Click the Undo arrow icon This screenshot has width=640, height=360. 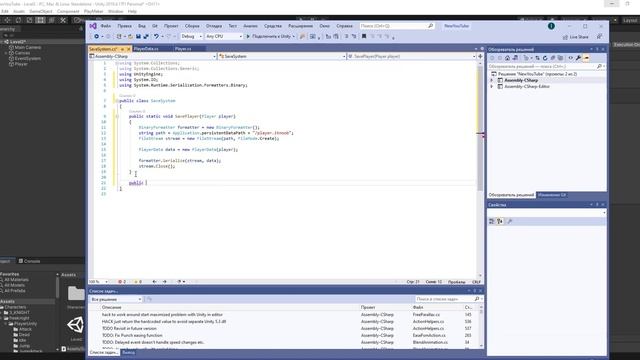(x=156, y=36)
